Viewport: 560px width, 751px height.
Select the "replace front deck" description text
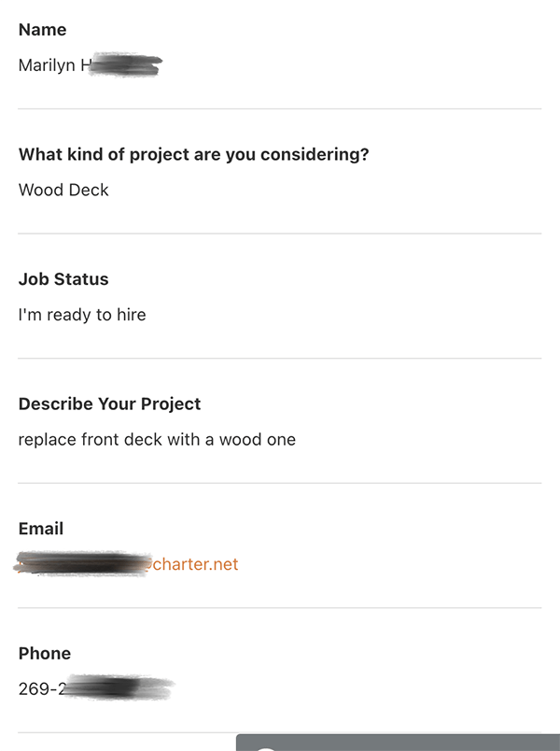pyautogui.click(x=157, y=439)
